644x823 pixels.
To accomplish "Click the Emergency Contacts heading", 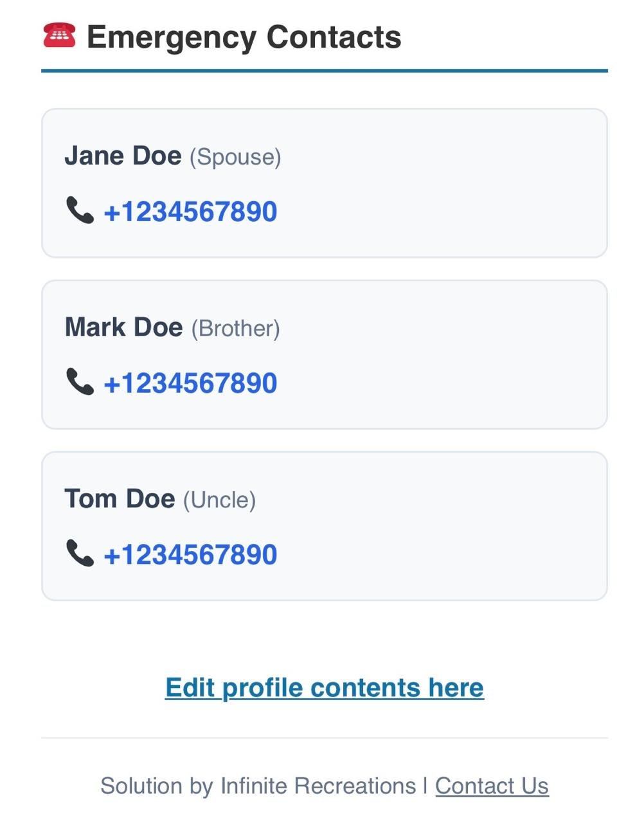I will coord(244,37).
